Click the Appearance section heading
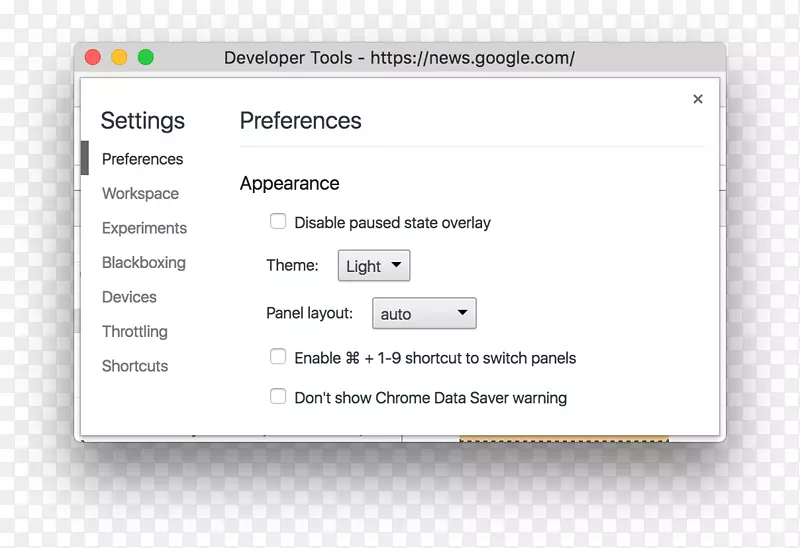The image size is (800, 548). (x=289, y=183)
